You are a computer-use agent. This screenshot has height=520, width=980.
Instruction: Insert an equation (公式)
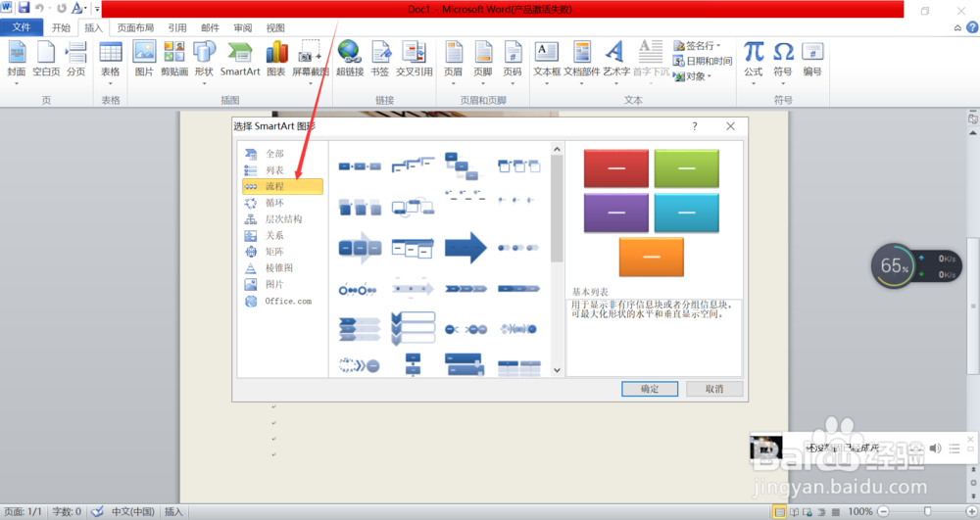point(754,62)
